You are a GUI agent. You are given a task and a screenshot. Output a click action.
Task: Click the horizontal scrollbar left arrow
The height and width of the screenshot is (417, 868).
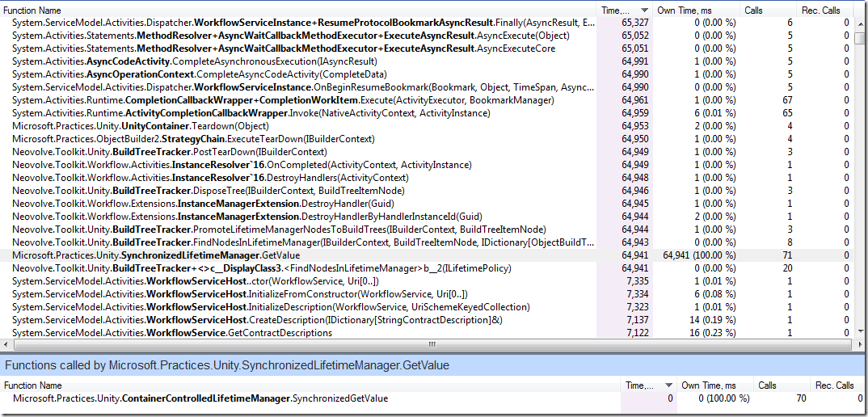click(x=7, y=344)
